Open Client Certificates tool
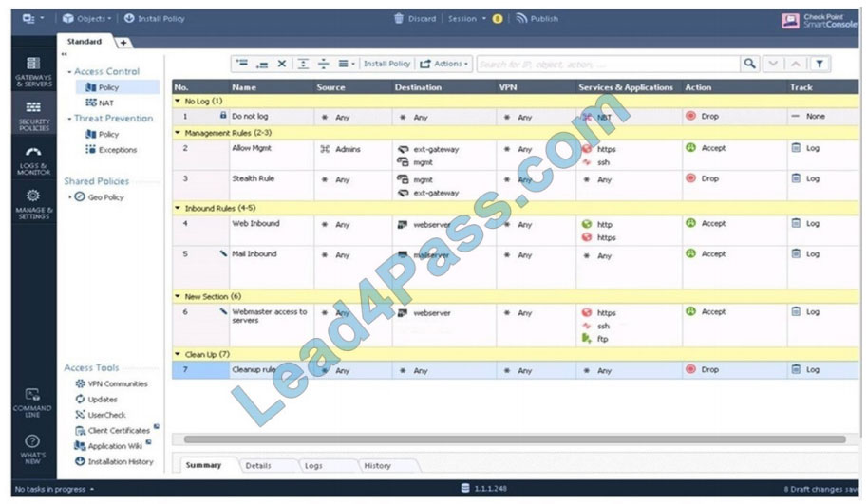The image size is (867, 504). pyautogui.click(x=112, y=431)
